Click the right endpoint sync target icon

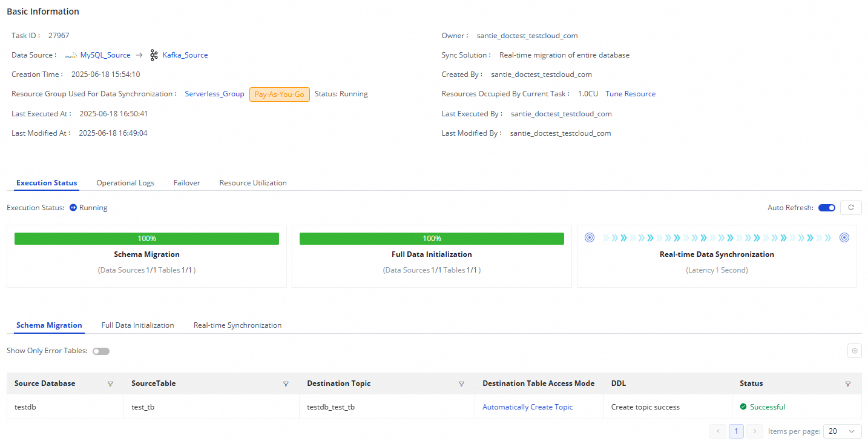click(844, 237)
